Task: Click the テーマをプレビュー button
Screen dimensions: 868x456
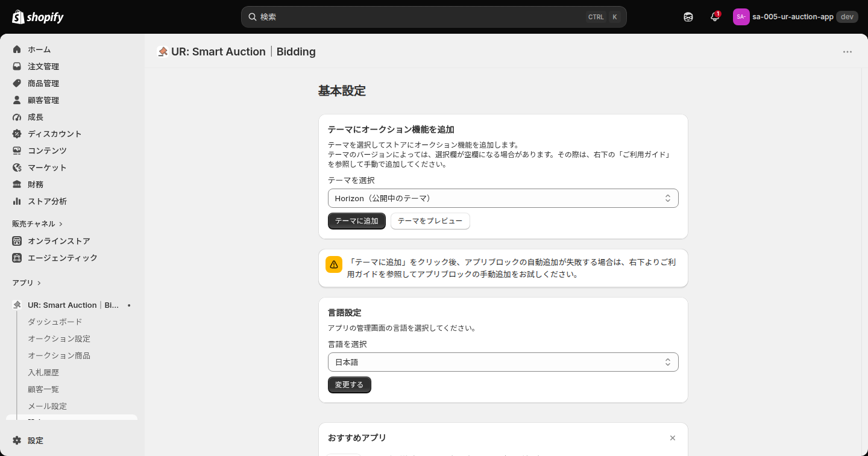Action: (x=430, y=221)
